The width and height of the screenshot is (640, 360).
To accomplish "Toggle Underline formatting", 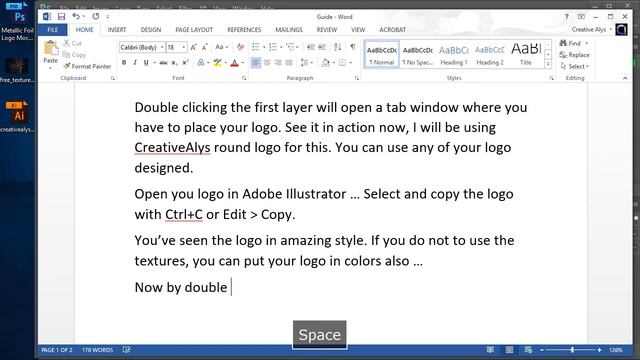I will click(146, 63).
